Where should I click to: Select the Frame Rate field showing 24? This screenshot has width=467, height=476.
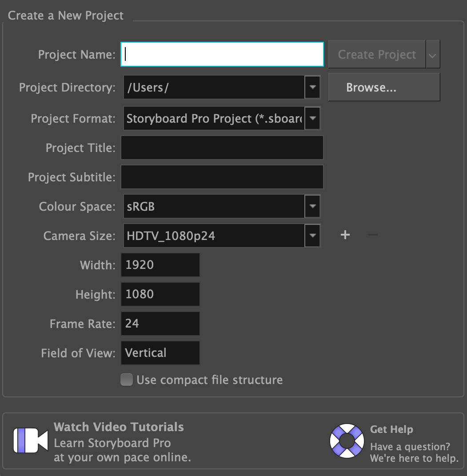coord(160,324)
